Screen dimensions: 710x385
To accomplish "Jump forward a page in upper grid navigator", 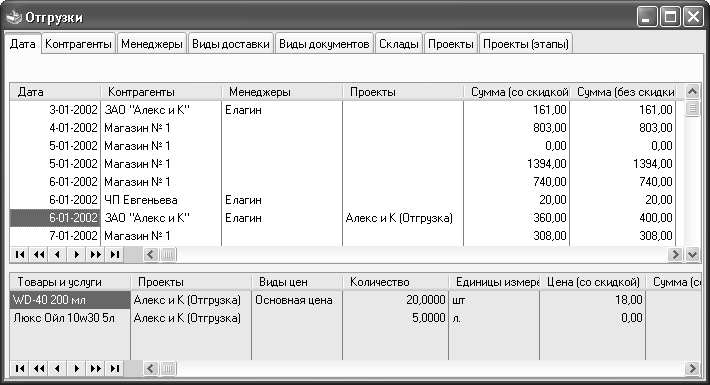I will (x=96, y=255).
